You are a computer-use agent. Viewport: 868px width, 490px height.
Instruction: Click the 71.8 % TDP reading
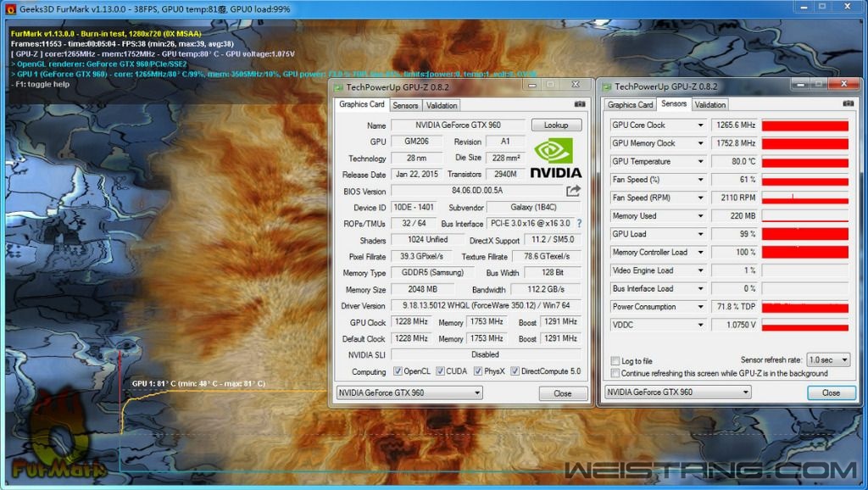(735, 307)
